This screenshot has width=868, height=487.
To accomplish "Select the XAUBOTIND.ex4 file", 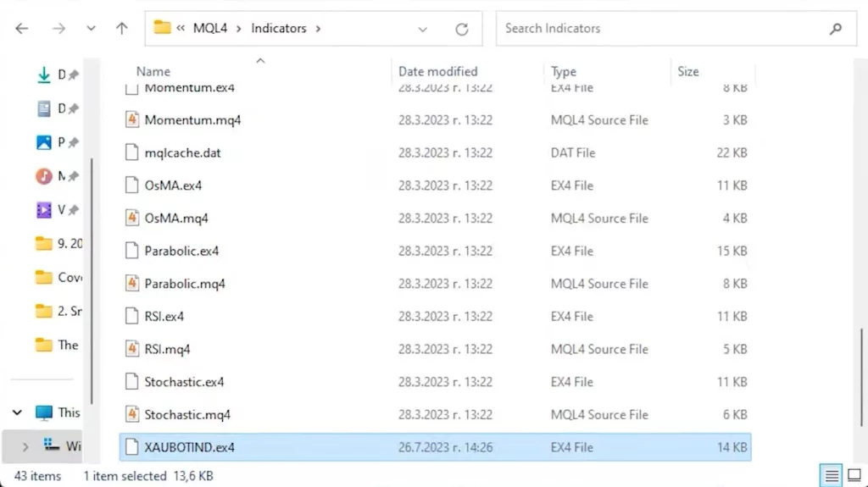I will (x=190, y=447).
